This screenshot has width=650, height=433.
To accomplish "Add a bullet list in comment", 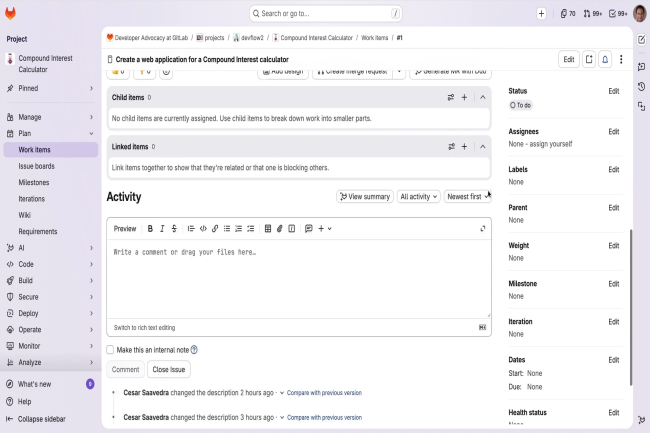I will tap(227, 229).
